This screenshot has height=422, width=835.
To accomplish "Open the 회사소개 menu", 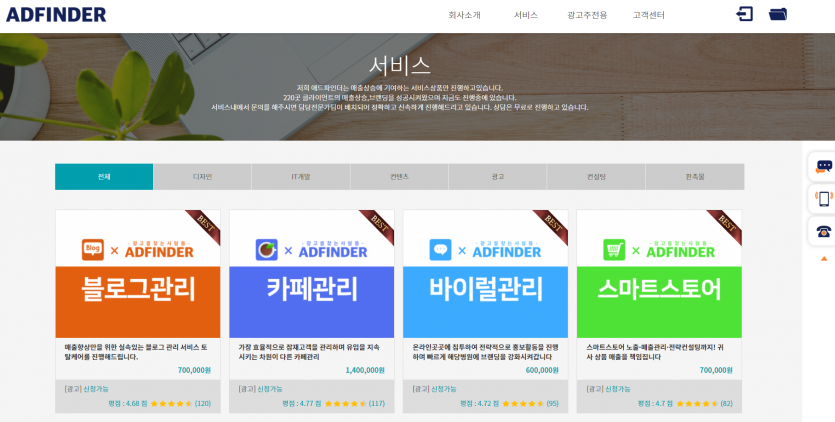I will (x=464, y=15).
